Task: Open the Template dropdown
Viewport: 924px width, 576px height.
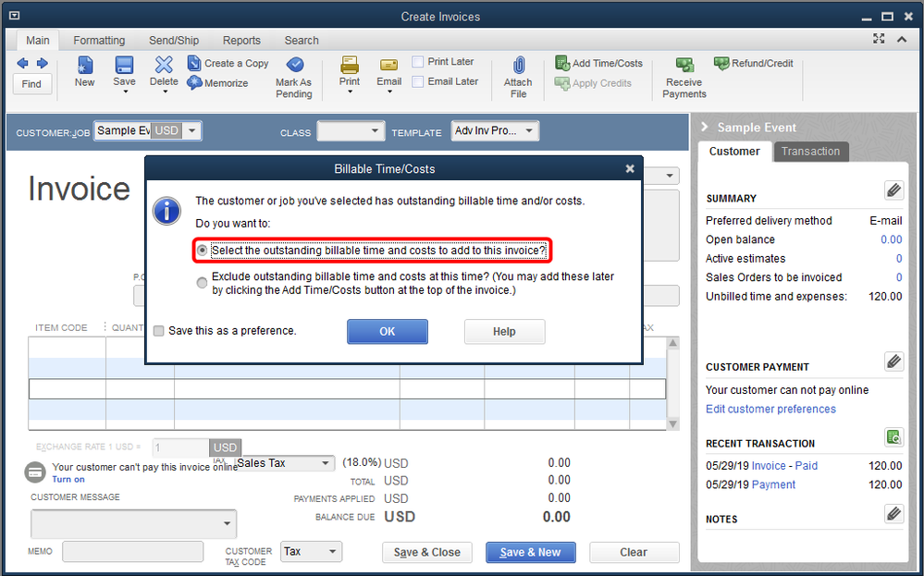Action: point(529,130)
